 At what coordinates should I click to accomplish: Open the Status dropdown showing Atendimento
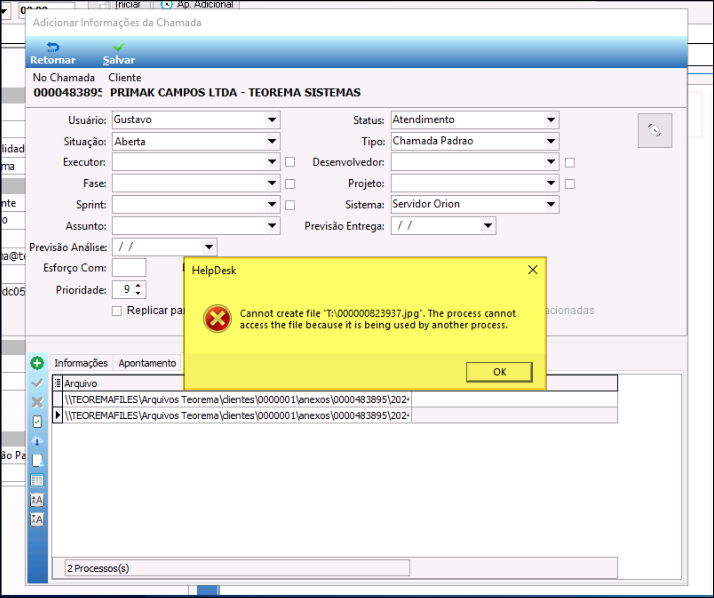551,120
